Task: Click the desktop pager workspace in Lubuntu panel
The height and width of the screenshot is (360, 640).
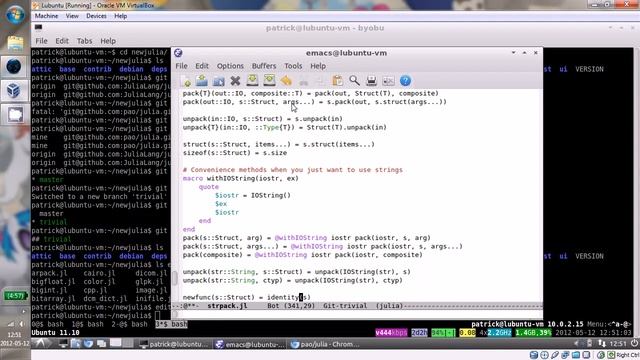Action: coord(121,343)
